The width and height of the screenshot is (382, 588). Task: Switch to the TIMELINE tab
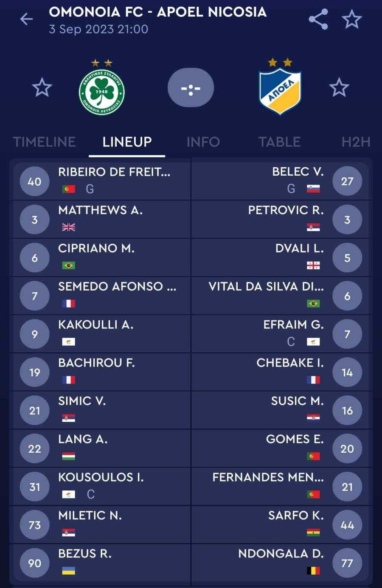[44, 142]
